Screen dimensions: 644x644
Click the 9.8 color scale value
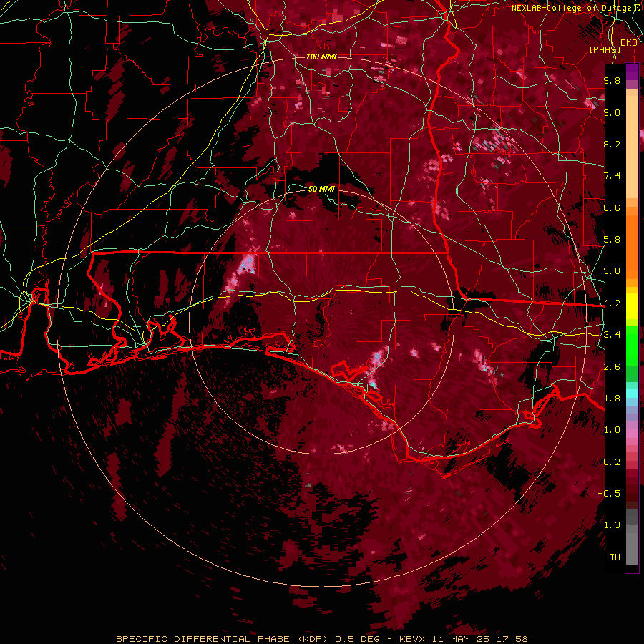(x=612, y=80)
